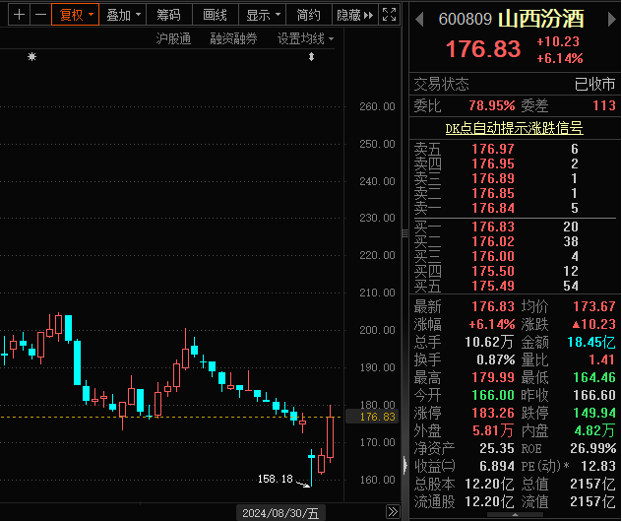Image resolution: width=622 pixels, height=522 pixels.
Task: Click the buy five price 175.49
Action: (493, 286)
